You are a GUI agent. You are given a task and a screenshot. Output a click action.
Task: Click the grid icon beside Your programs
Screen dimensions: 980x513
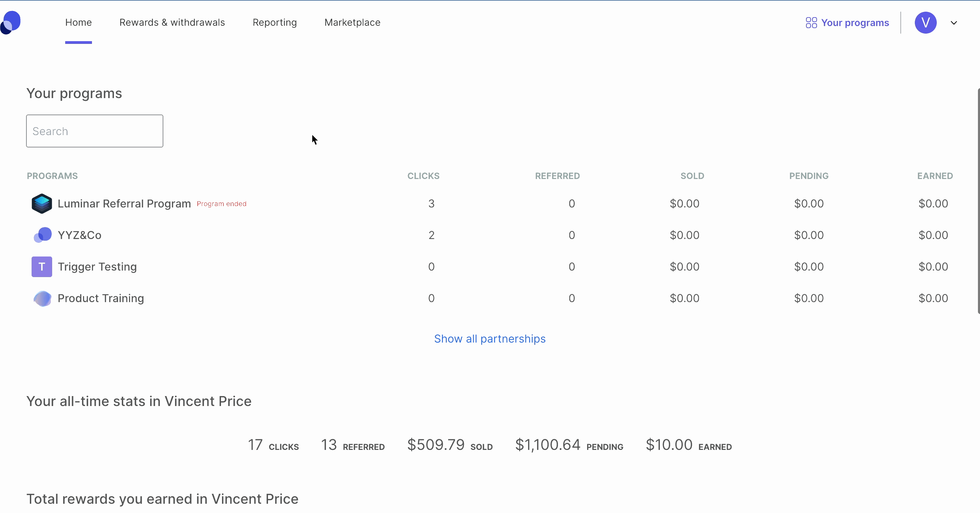811,23
